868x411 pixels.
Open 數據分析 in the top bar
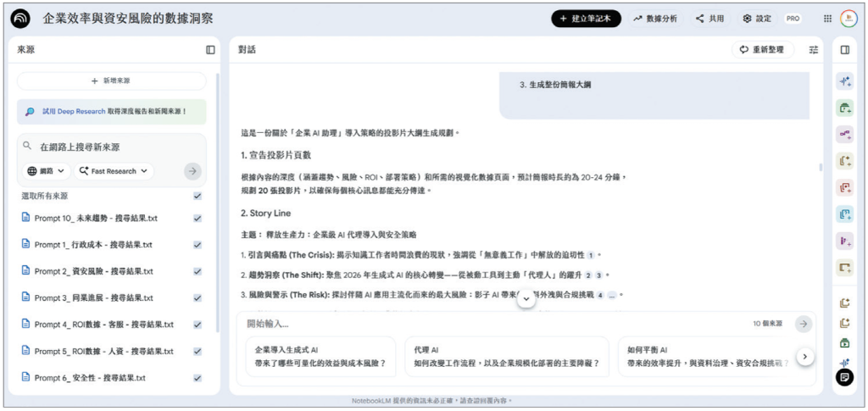pos(654,19)
